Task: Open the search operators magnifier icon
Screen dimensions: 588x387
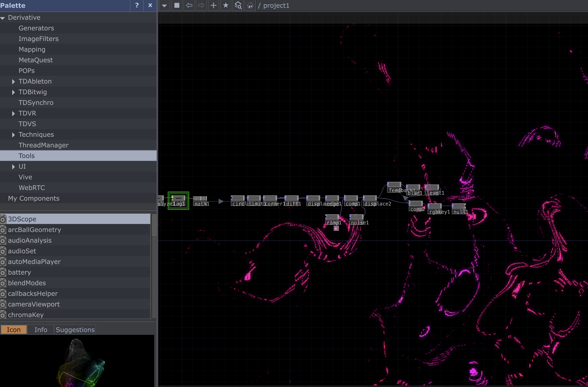Action: [238, 6]
